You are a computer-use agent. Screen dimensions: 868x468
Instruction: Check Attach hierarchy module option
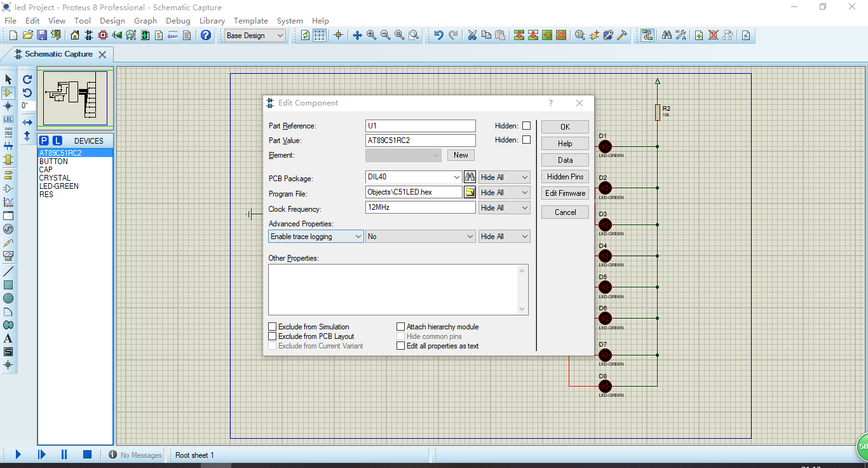click(401, 327)
